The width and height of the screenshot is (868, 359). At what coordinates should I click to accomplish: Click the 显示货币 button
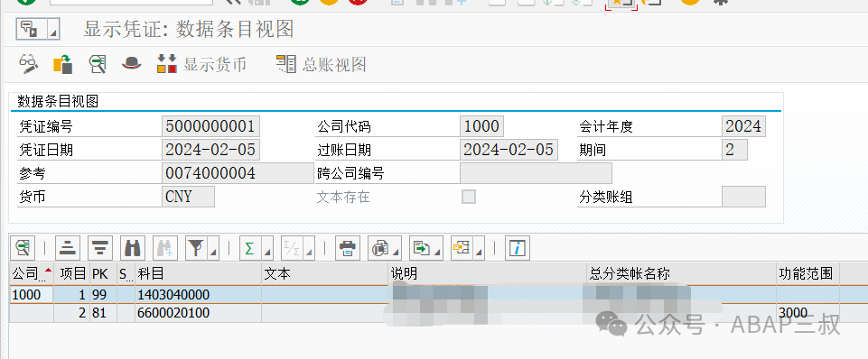pos(202,64)
